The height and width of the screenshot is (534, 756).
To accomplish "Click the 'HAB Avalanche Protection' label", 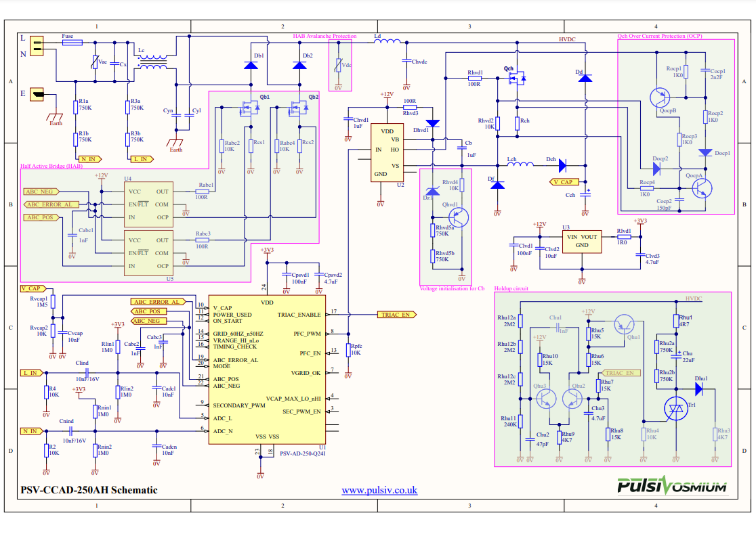I will [x=324, y=36].
